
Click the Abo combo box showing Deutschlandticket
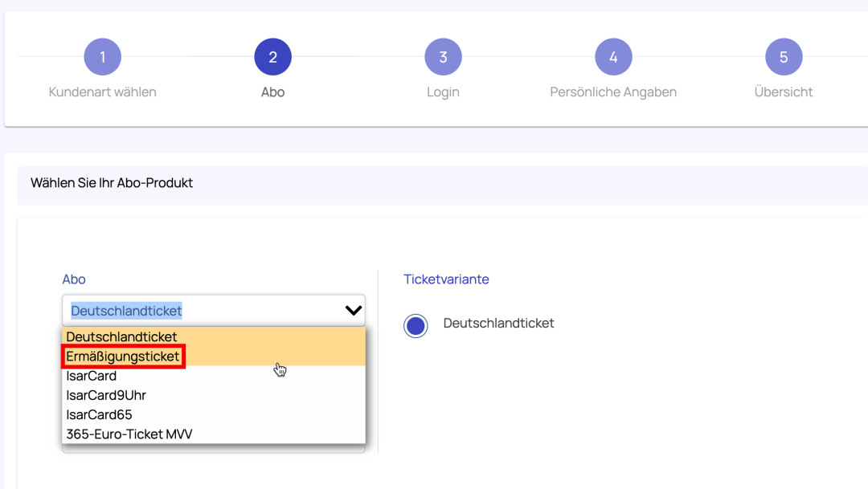(214, 310)
